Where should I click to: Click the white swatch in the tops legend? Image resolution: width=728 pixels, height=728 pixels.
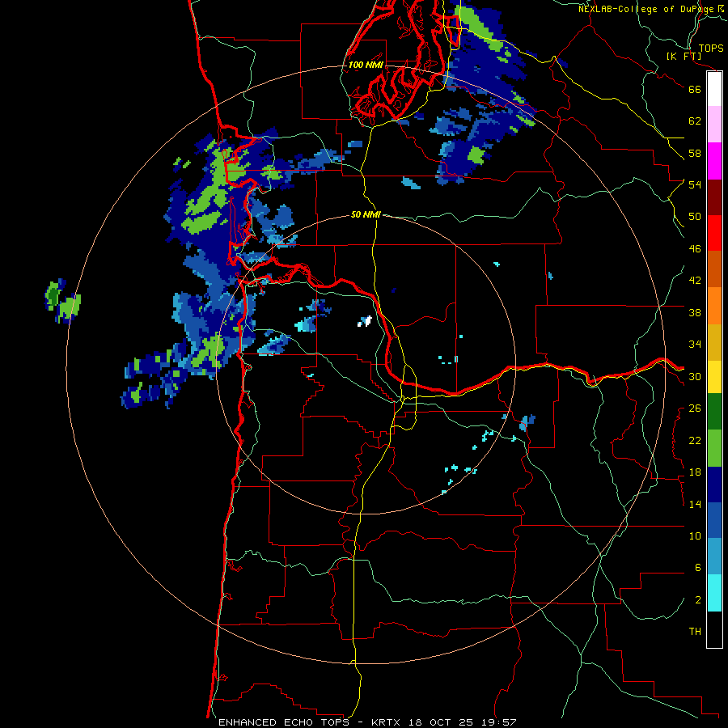click(x=714, y=89)
